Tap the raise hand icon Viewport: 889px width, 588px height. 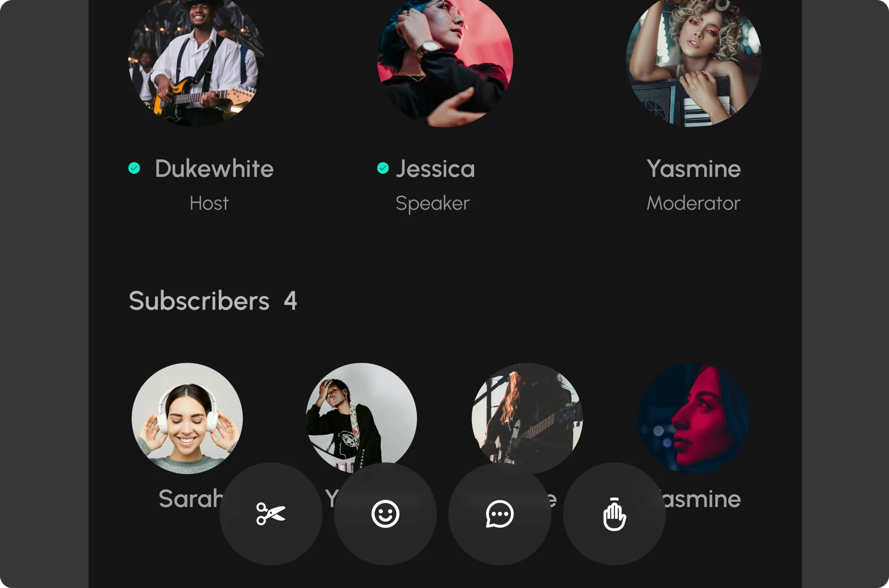(x=614, y=514)
